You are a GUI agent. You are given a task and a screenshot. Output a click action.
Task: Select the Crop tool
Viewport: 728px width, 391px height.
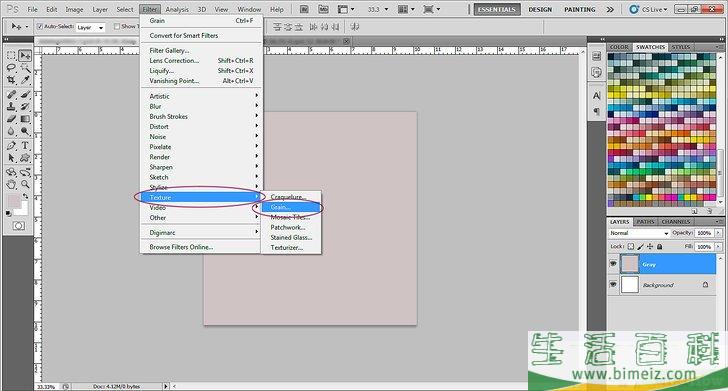11,80
